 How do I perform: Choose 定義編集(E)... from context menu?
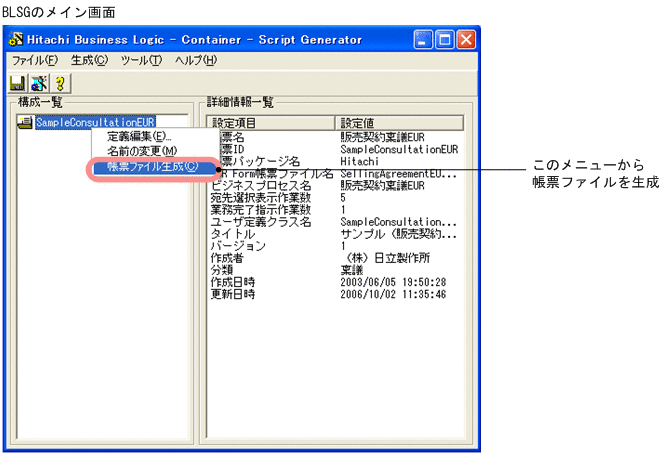tap(139, 137)
